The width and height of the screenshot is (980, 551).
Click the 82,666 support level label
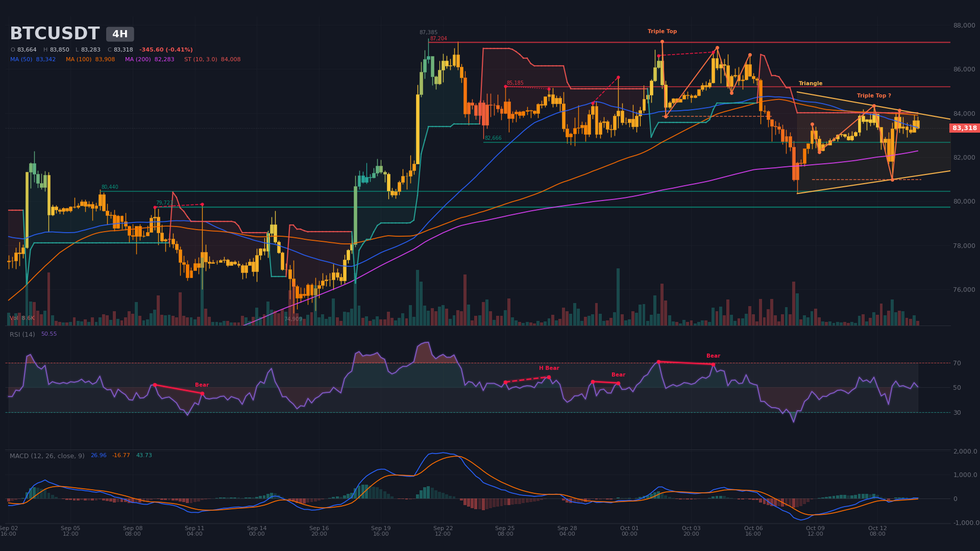tap(493, 138)
